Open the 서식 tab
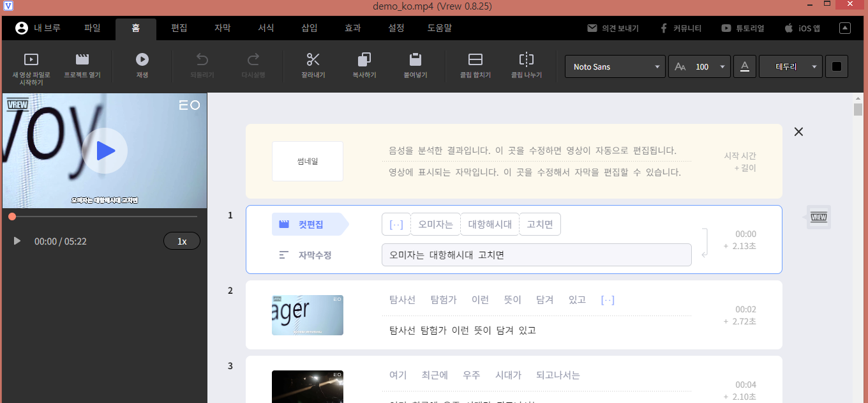 coord(266,28)
